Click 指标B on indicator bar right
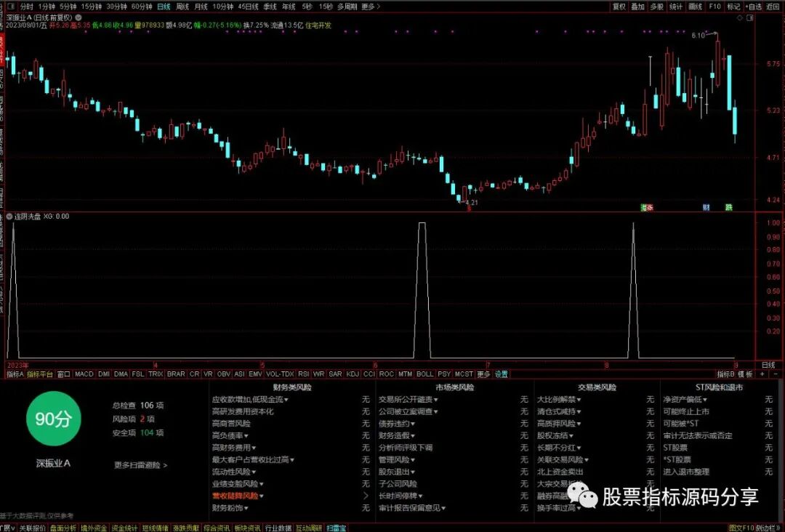 pyautogui.click(x=725, y=374)
